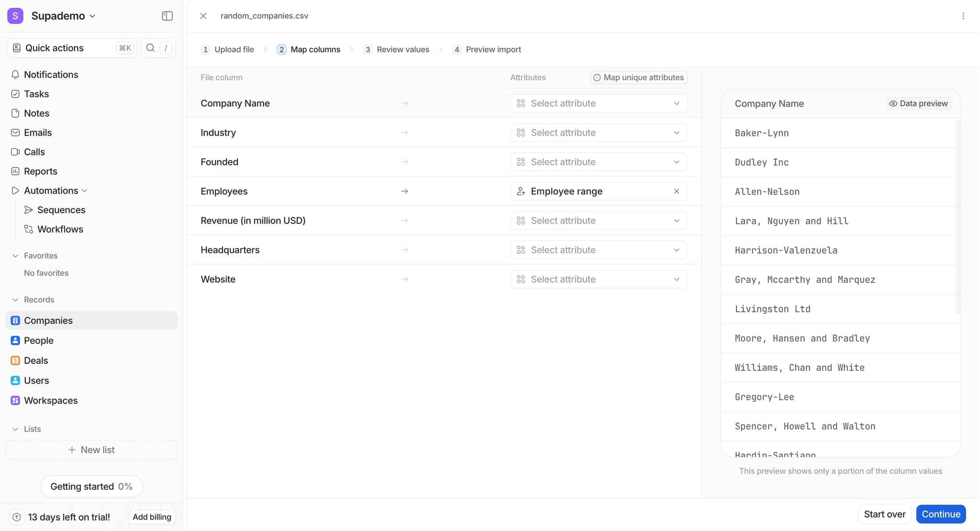
Task: Collapse the Records section
Action: click(x=15, y=299)
